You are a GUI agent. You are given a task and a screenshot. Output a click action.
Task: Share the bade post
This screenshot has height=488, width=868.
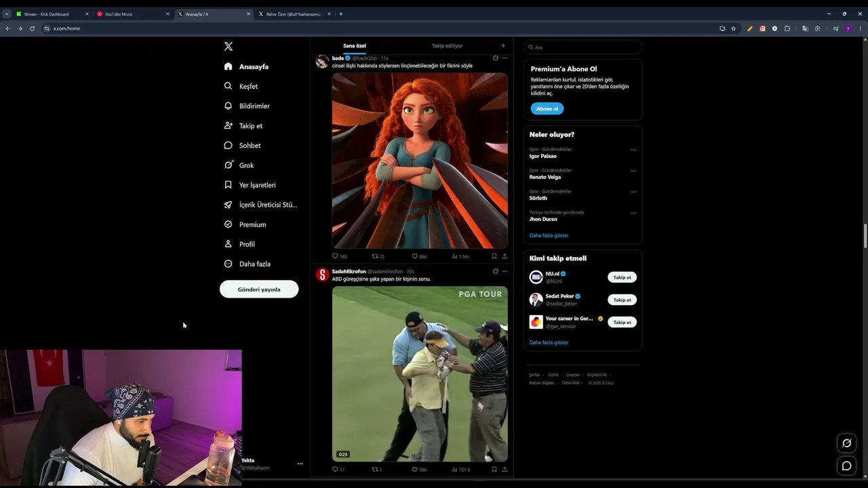pyautogui.click(x=505, y=256)
